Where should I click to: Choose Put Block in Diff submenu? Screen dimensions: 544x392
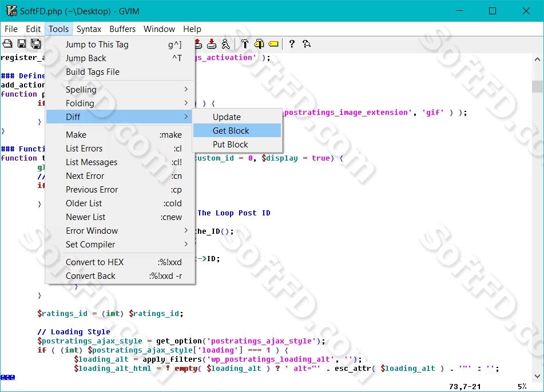point(237,145)
